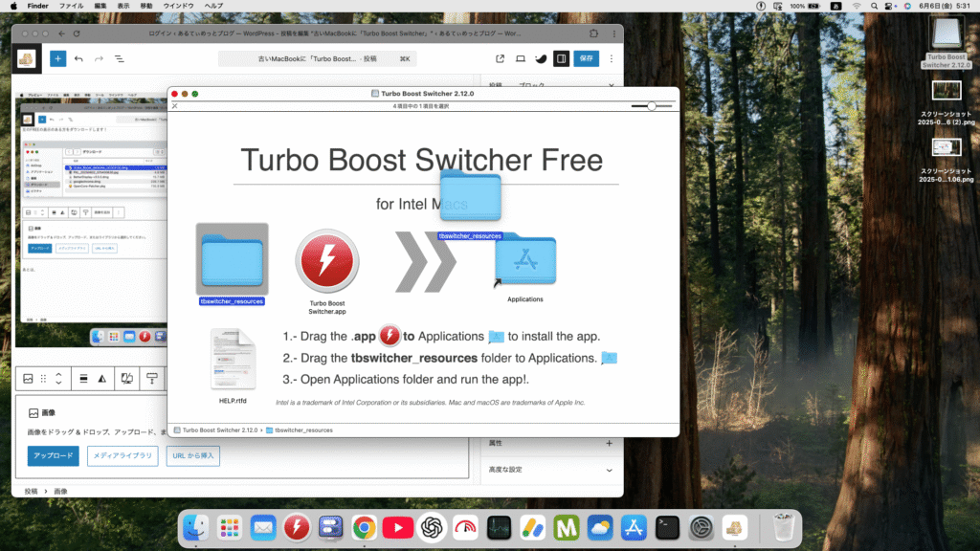Click the Turbo Boost Switcher dock icon
980x551 pixels.
pos(297,527)
